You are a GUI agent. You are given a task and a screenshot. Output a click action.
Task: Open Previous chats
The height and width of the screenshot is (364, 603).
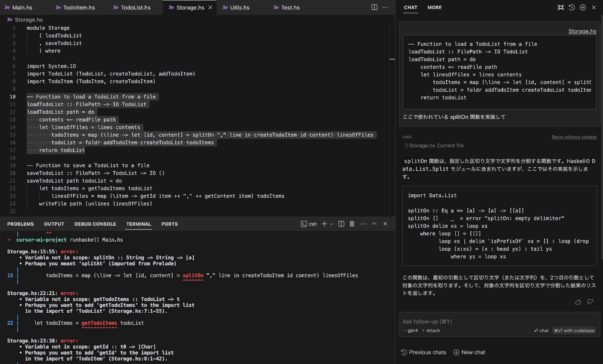tap(423, 352)
